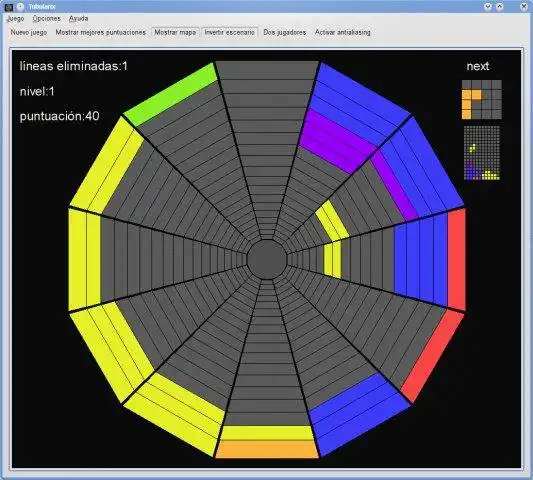The width and height of the screenshot is (533, 480).
Task: Toggle the Invertir escenario option
Action: [x=229, y=32]
